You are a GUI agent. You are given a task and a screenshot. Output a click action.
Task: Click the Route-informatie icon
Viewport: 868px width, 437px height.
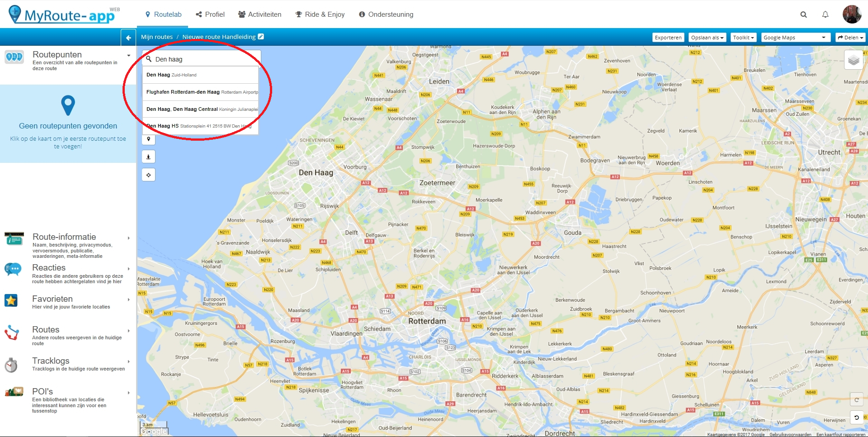(14, 238)
